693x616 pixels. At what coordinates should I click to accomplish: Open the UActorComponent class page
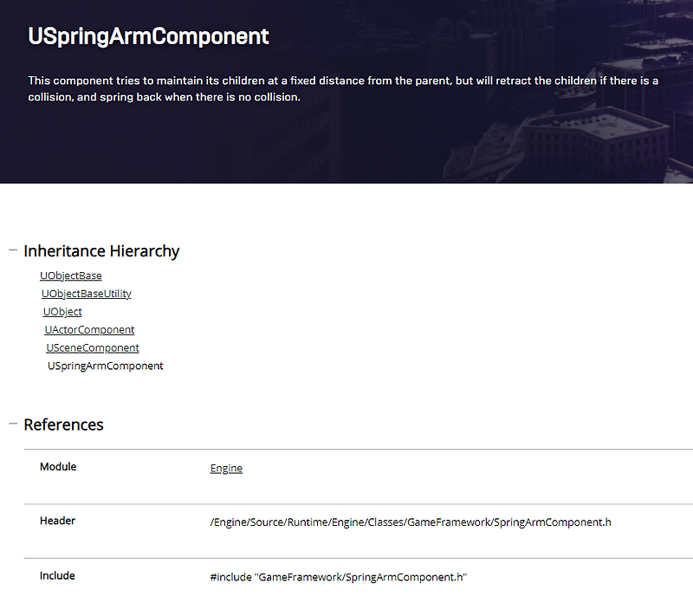[x=88, y=329]
